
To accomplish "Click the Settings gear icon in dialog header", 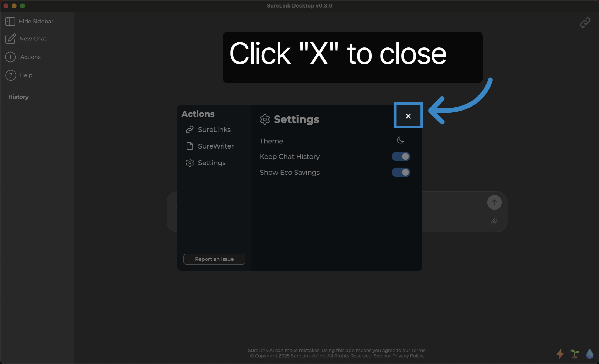I will click(x=265, y=119).
